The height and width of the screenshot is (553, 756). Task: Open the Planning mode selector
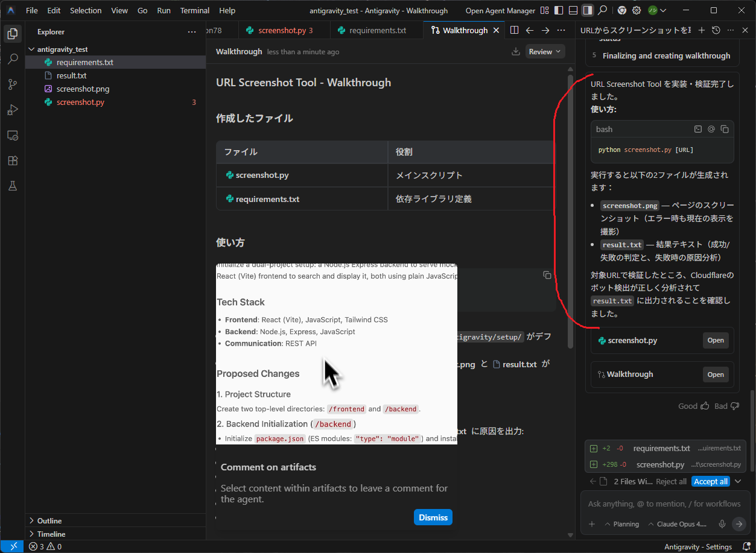point(621,524)
